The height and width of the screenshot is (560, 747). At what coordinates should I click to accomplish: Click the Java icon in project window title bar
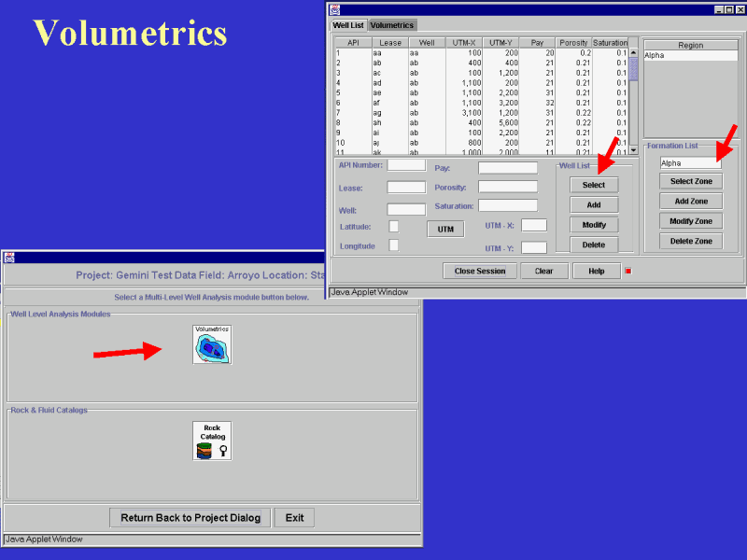(9, 257)
